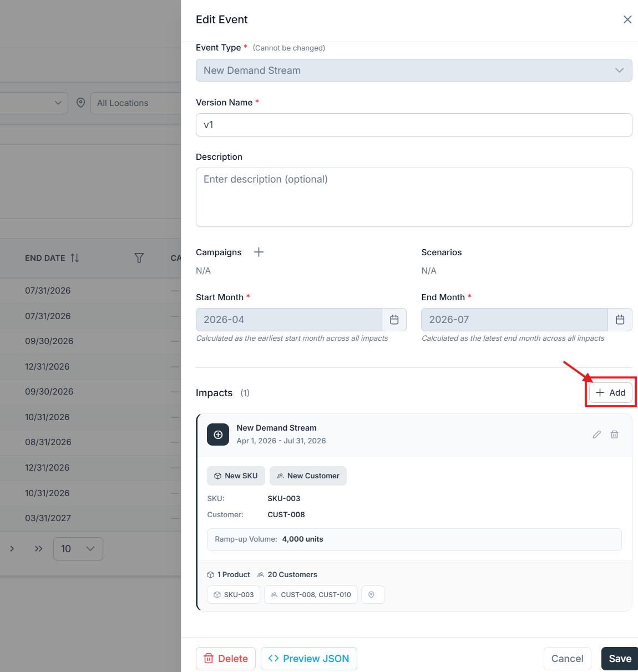
Task: Click the New Demand Stream impact icon
Action: click(218, 434)
